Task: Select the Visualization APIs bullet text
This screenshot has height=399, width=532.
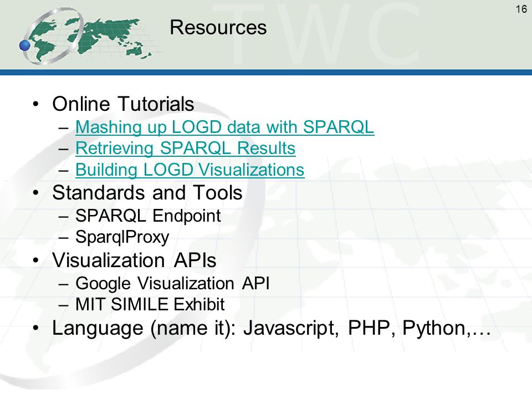Action: click(x=134, y=260)
